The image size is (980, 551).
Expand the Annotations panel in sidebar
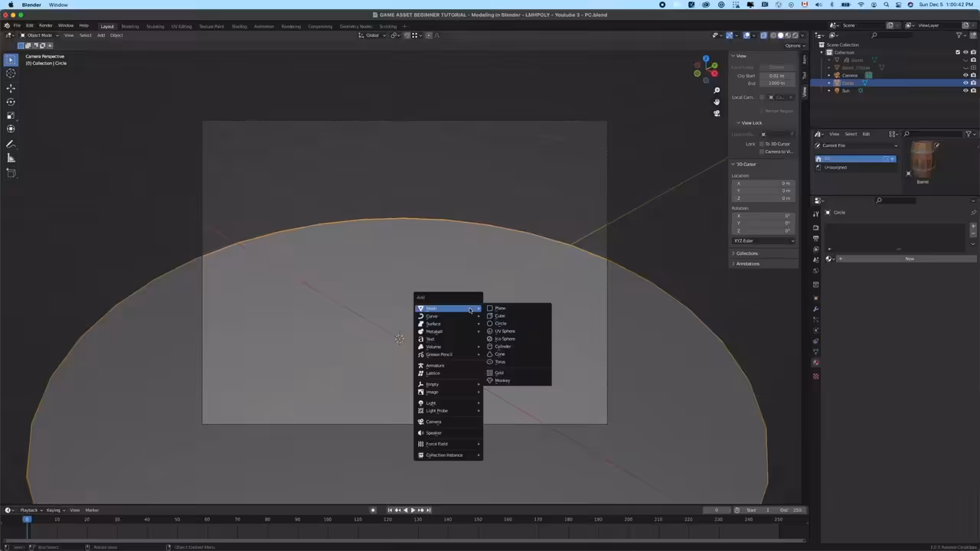747,263
